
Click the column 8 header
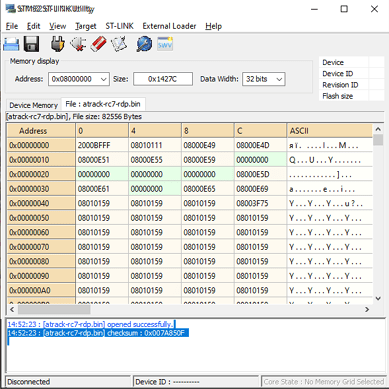click(208, 131)
